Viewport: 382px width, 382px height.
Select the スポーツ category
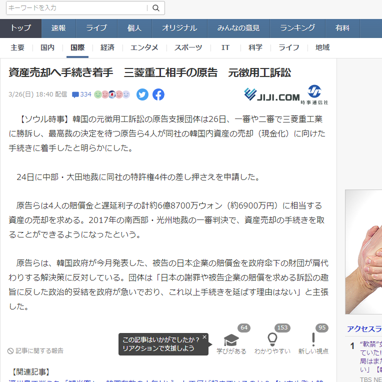pyautogui.click(x=188, y=48)
